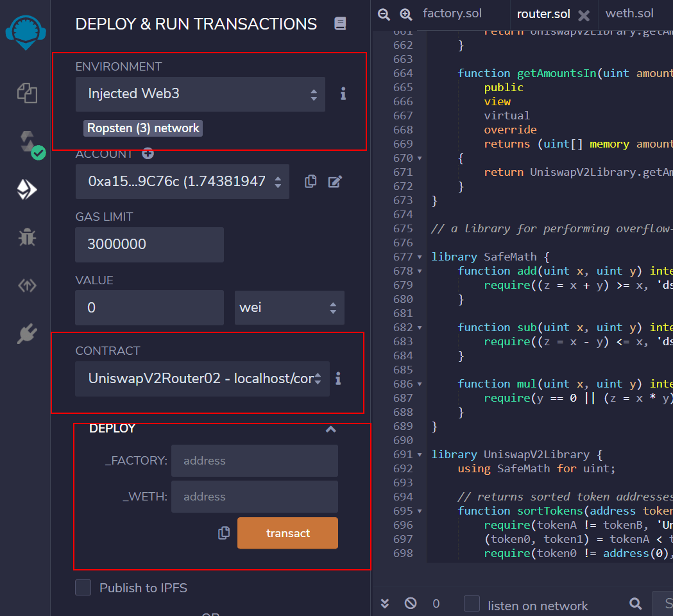
Task: Open the unit testing arrows icon
Action: tap(27, 286)
